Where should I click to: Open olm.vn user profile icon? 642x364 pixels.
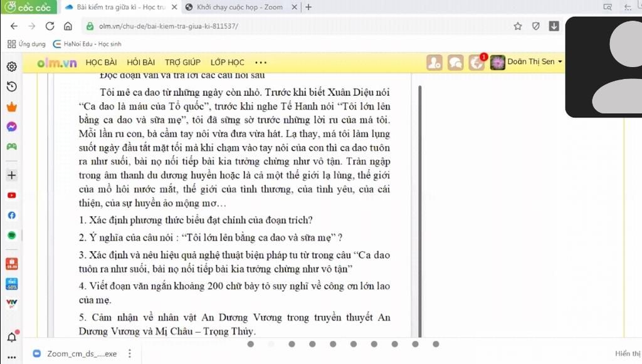coord(434,63)
